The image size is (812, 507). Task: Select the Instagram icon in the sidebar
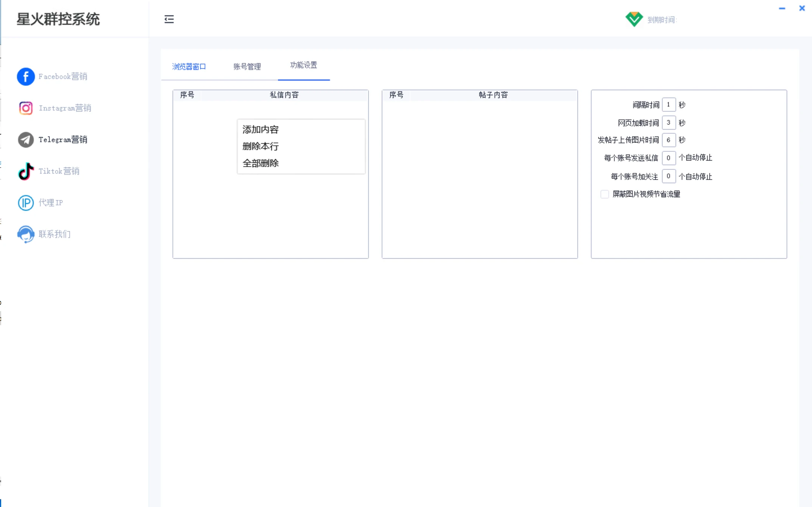[26, 108]
